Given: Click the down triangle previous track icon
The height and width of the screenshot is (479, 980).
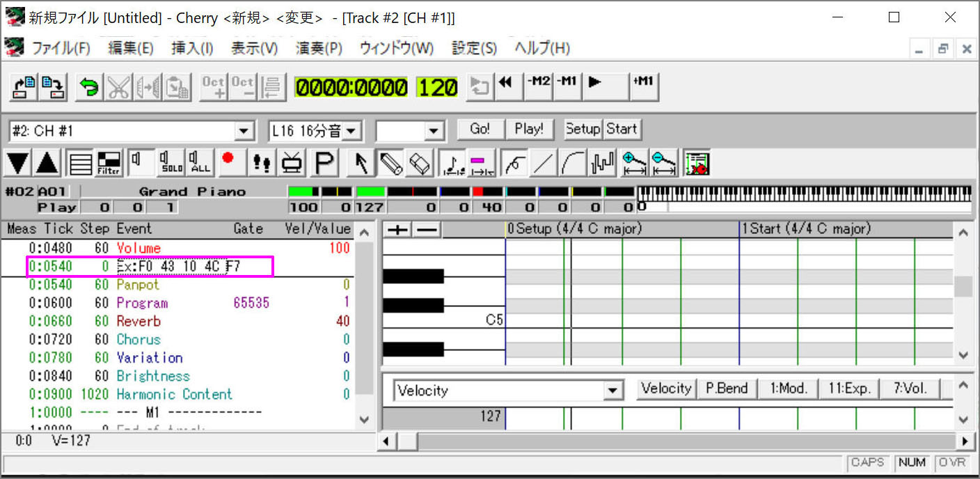Looking at the screenshot, I should coord(19,163).
